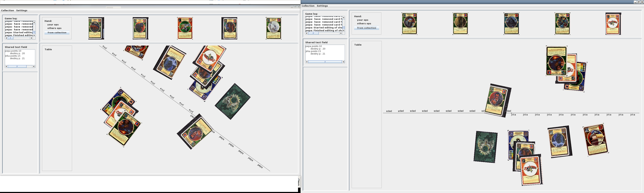Select 'your ops' in left window Hand panel
Viewport: 644px width, 193px height.
tap(53, 25)
